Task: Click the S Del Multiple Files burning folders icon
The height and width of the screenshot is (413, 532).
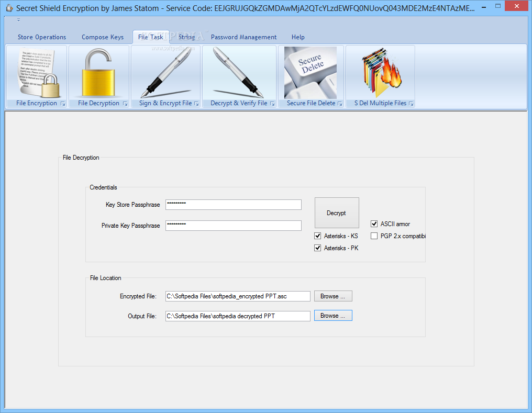Action: click(382, 72)
